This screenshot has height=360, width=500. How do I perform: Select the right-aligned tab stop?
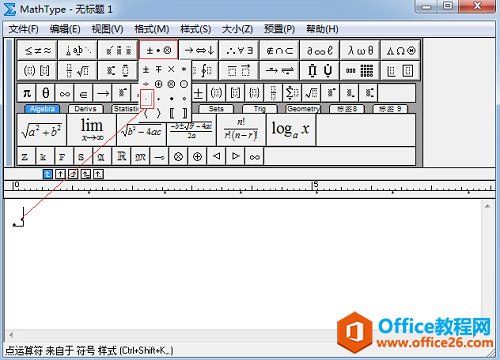click(73, 174)
